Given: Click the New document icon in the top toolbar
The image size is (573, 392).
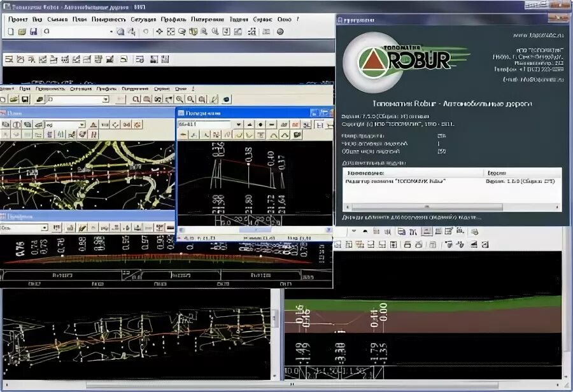Looking at the screenshot, I should 11,32.
